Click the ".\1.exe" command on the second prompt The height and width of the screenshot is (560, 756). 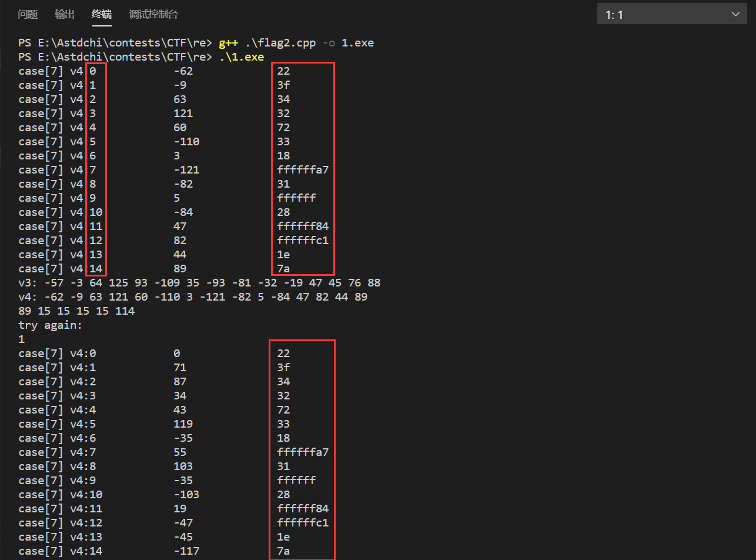coord(242,57)
